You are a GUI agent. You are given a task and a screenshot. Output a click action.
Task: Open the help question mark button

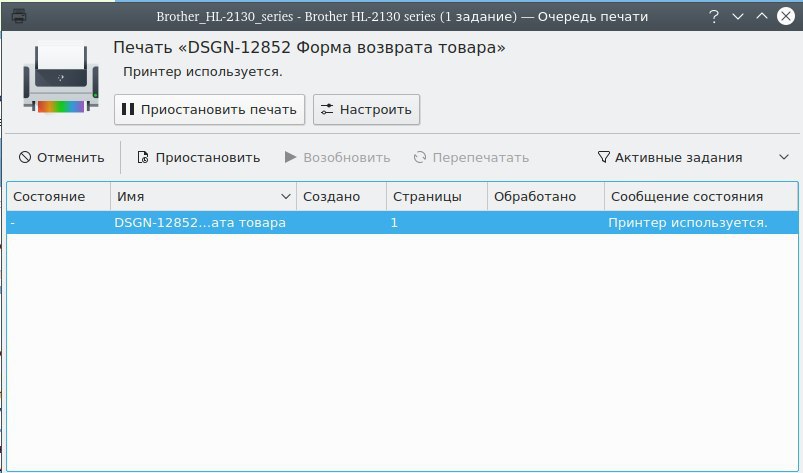[713, 16]
